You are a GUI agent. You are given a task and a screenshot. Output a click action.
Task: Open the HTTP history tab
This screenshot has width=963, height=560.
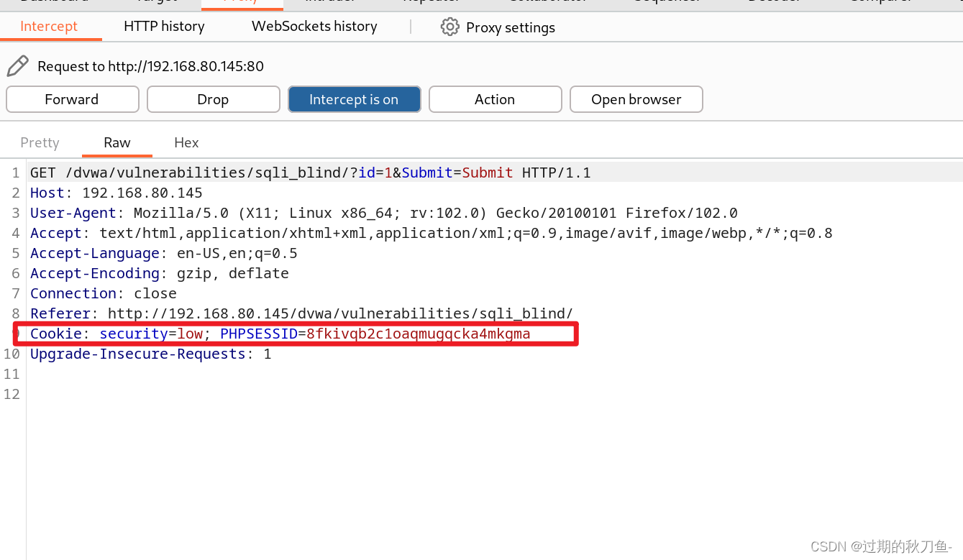pos(164,27)
